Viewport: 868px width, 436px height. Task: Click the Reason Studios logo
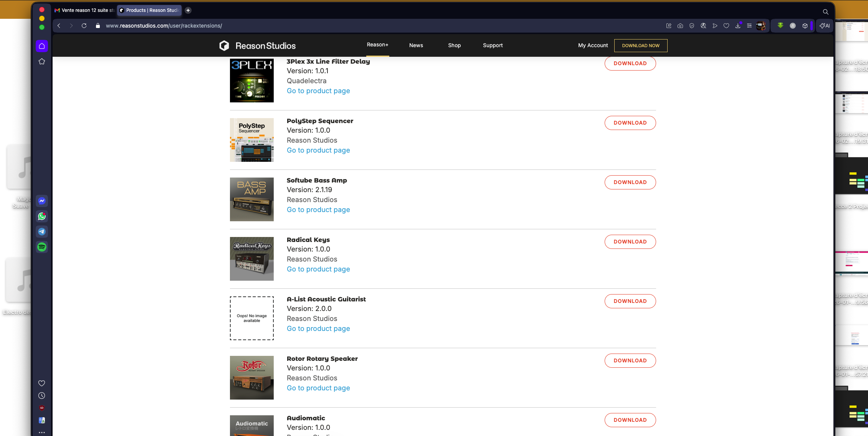tap(258, 46)
